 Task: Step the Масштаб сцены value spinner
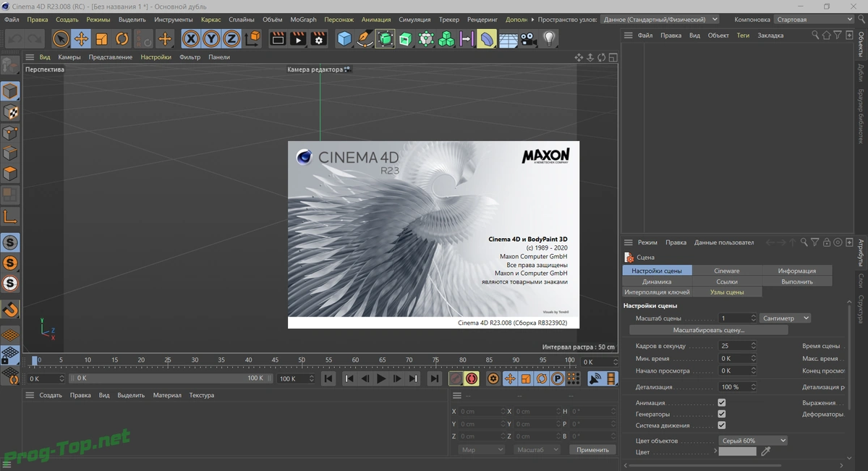click(x=753, y=318)
